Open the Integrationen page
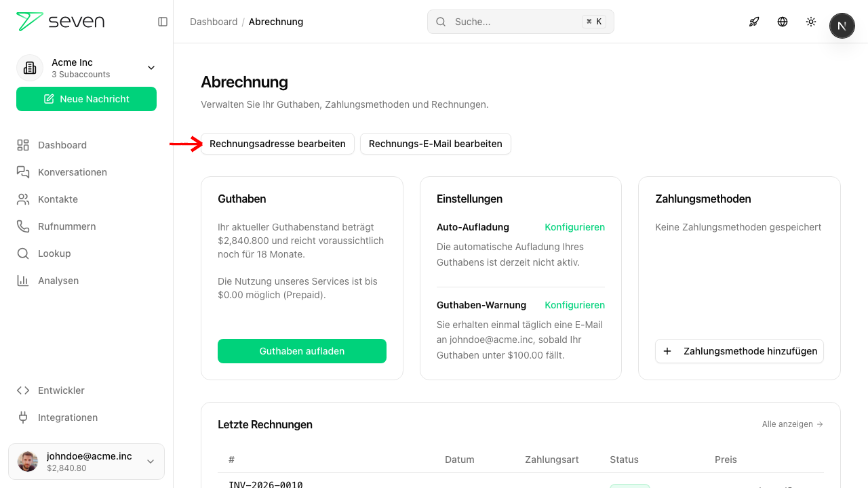 (69, 417)
